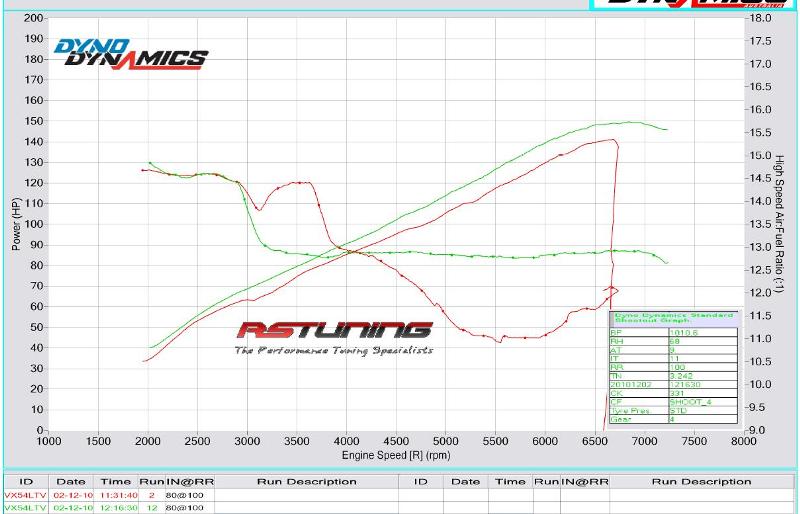Click the Shootout Graph info box title
Screen dimensions: 800x514
[x=672, y=317]
